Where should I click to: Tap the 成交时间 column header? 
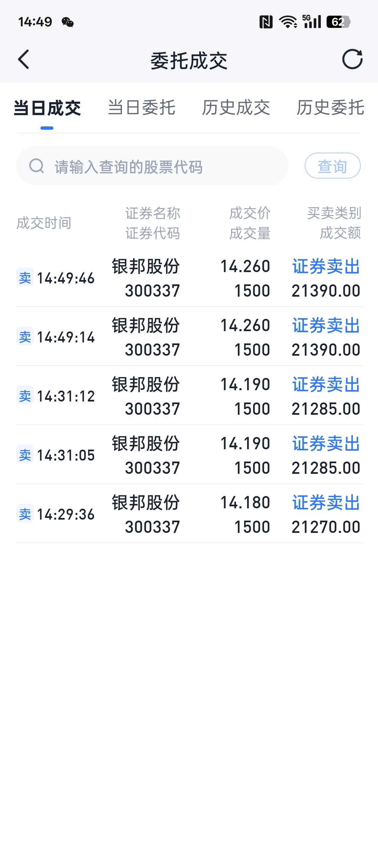point(44,223)
